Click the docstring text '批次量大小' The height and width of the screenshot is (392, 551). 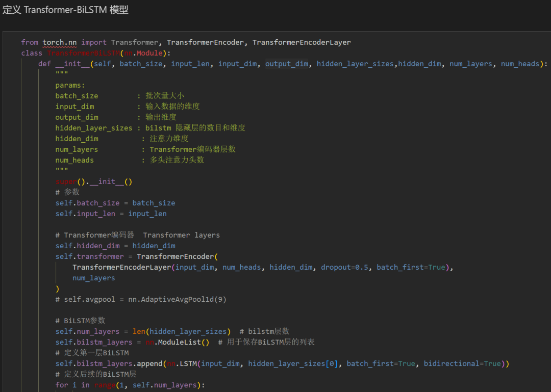(x=164, y=96)
